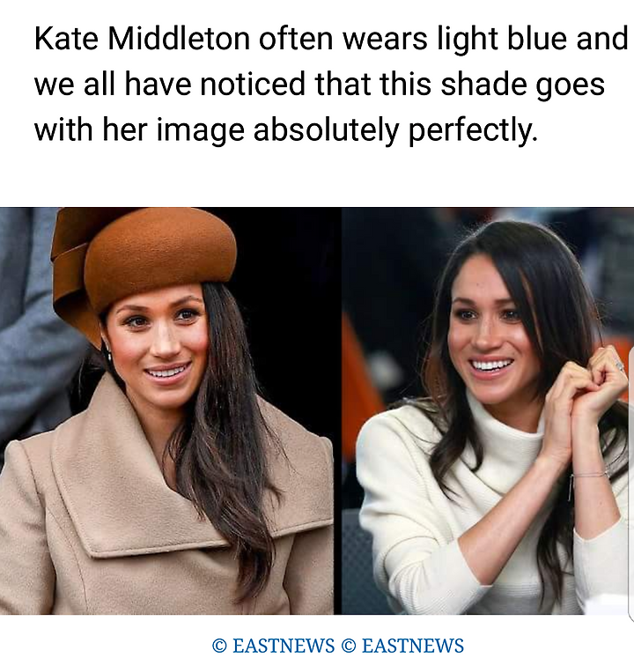Open the left photo with brown hat

166,410
